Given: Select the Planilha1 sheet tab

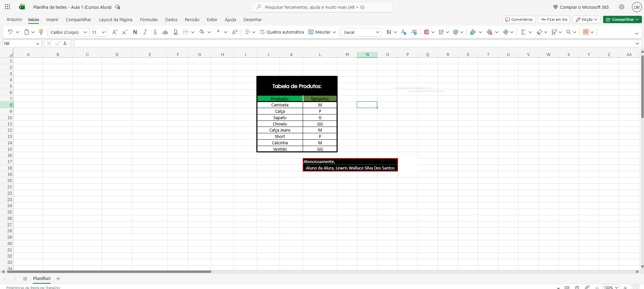Looking at the screenshot, I should 42,279.
